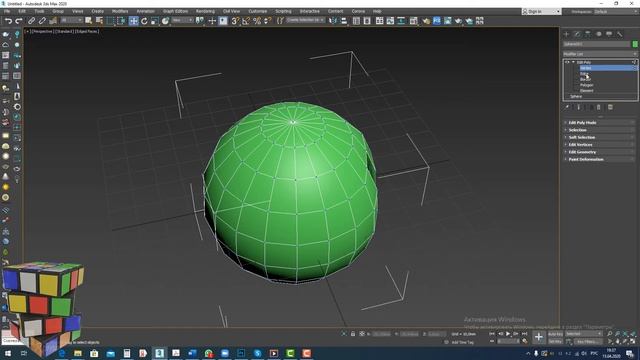Viewport: 640px width, 360px height.
Task: Open the Customize menu
Action: click(258, 11)
